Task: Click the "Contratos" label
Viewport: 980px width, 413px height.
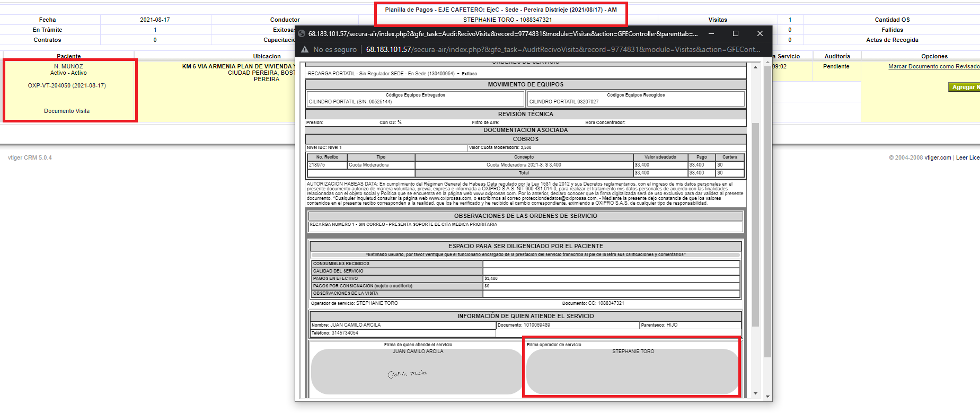Action: (47, 40)
